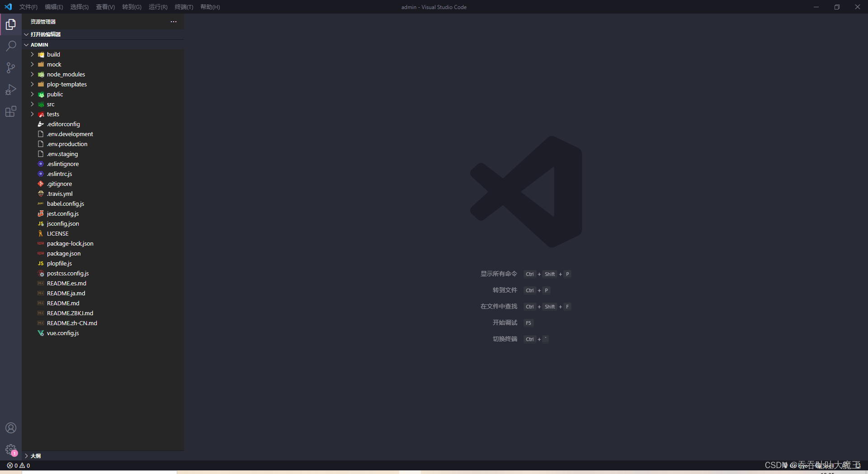Open the .gitignore file

click(x=103, y=184)
